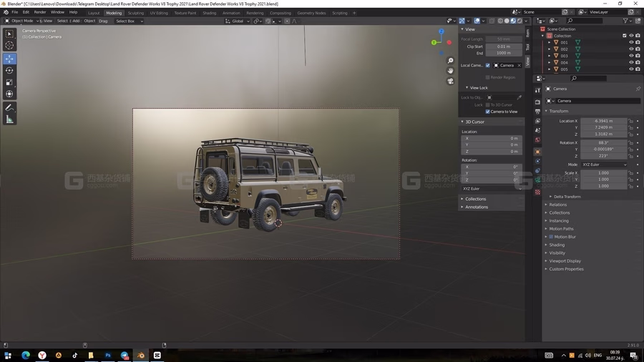Open the Item tab in the sidebar
Screen dimensions: 644x362
tap(528, 33)
